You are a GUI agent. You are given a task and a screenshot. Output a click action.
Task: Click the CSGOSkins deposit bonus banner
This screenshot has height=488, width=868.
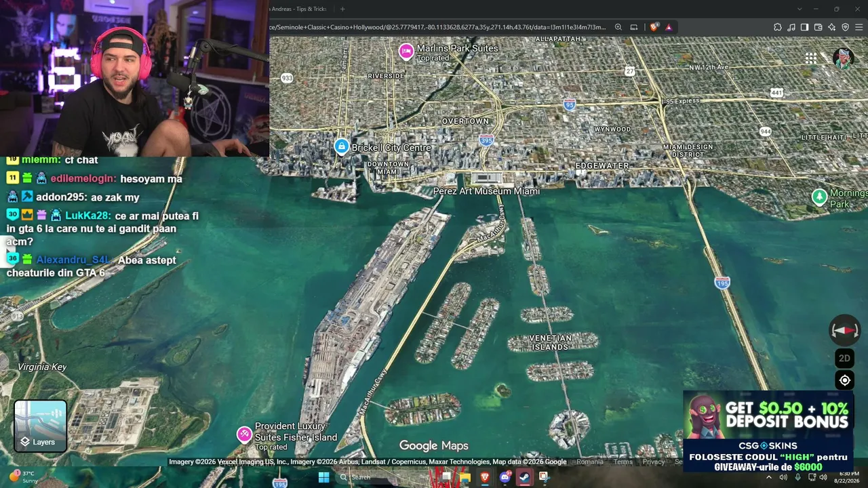coord(767,431)
